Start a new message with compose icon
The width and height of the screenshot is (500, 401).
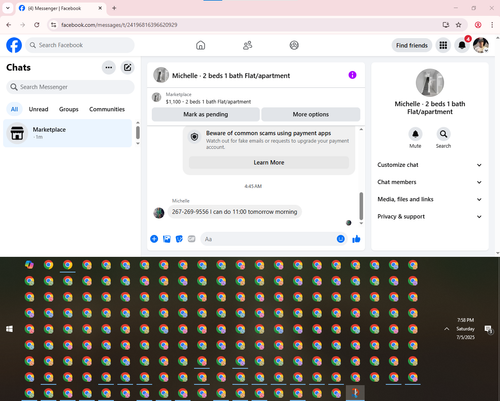click(x=127, y=67)
